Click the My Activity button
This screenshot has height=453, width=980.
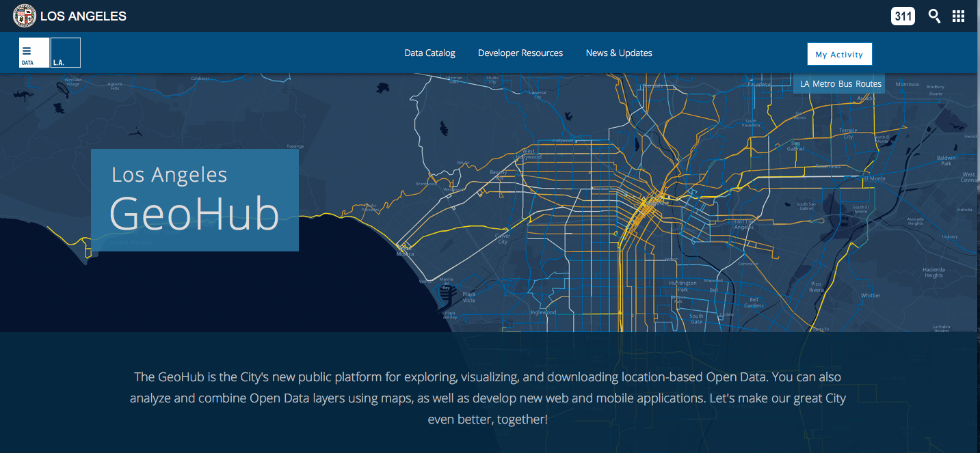click(839, 54)
